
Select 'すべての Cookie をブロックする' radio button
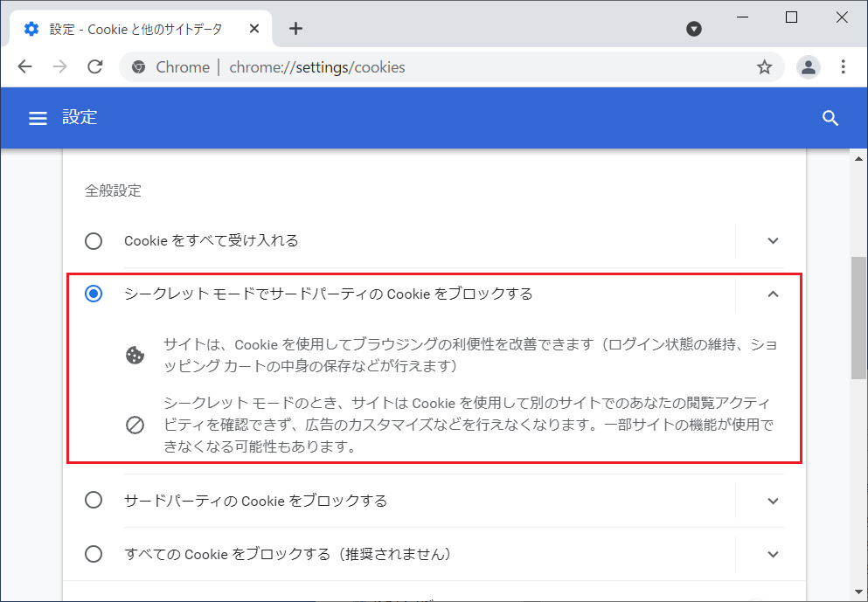click(94, 553)
